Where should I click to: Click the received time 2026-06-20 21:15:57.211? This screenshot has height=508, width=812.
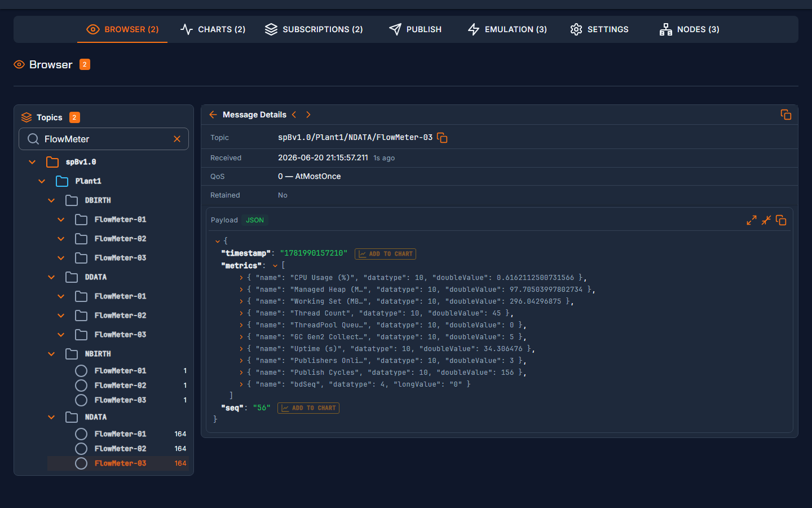(x=323, y=158)
